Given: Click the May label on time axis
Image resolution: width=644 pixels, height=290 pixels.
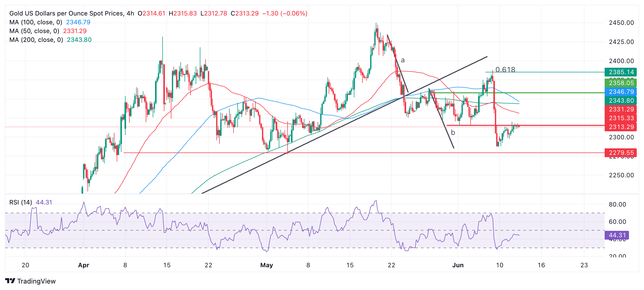Looking at the screenshot, I should pyautogui.click(x=266, y=265).
